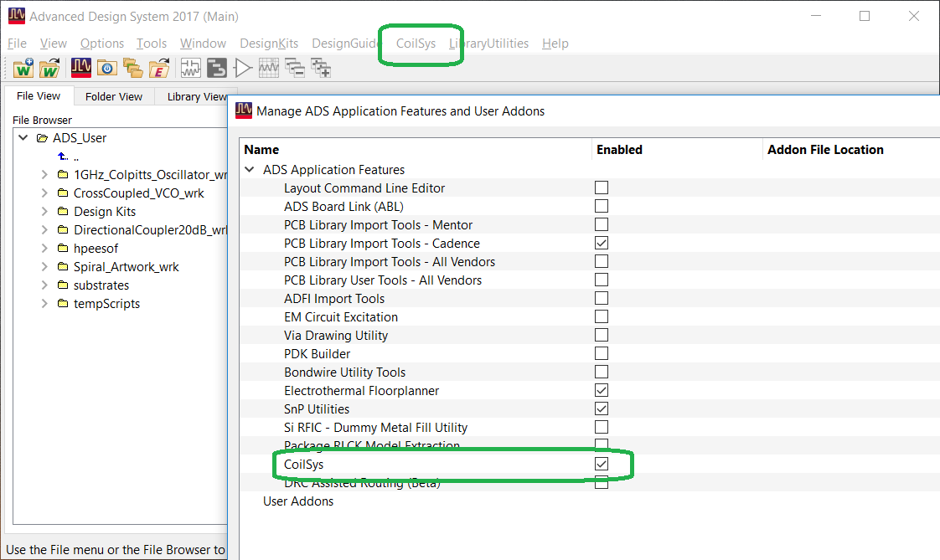Click the show all windows icon
Image resolution: width=940 pixels, height=560 pixels.
(x=321, y=69)
